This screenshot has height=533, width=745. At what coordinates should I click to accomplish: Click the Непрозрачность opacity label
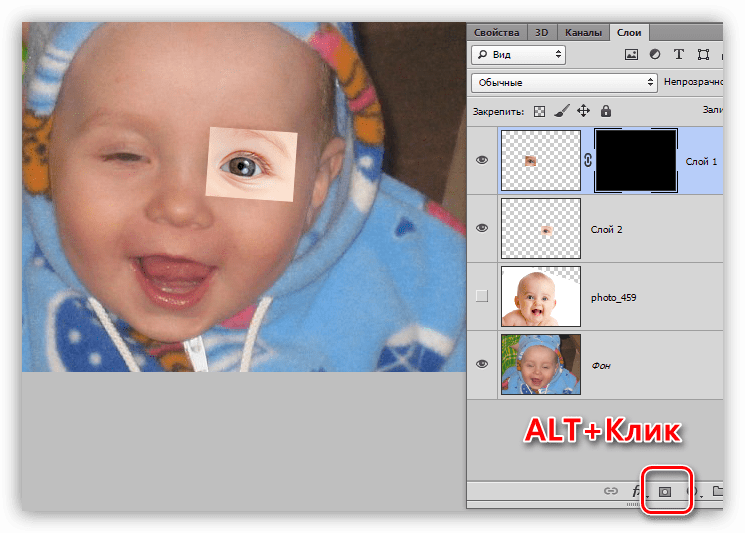coord(693,82)
